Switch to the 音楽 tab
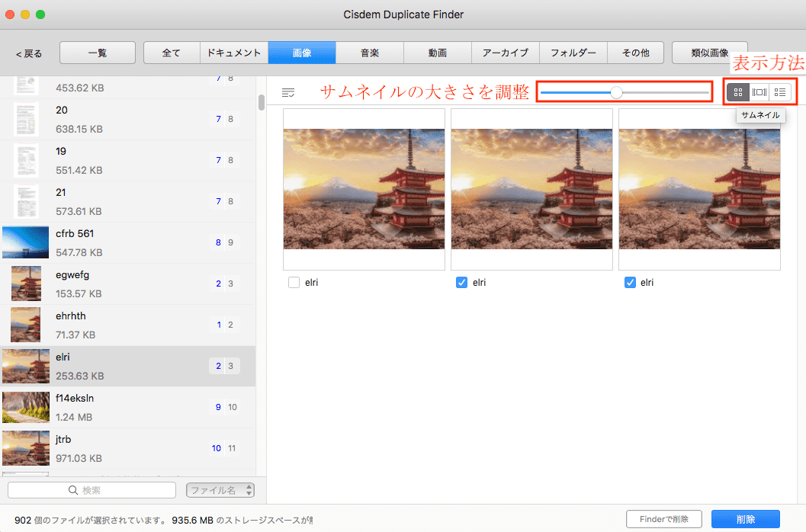The height and width of the screenshot is (532, 806). point(369,53)
